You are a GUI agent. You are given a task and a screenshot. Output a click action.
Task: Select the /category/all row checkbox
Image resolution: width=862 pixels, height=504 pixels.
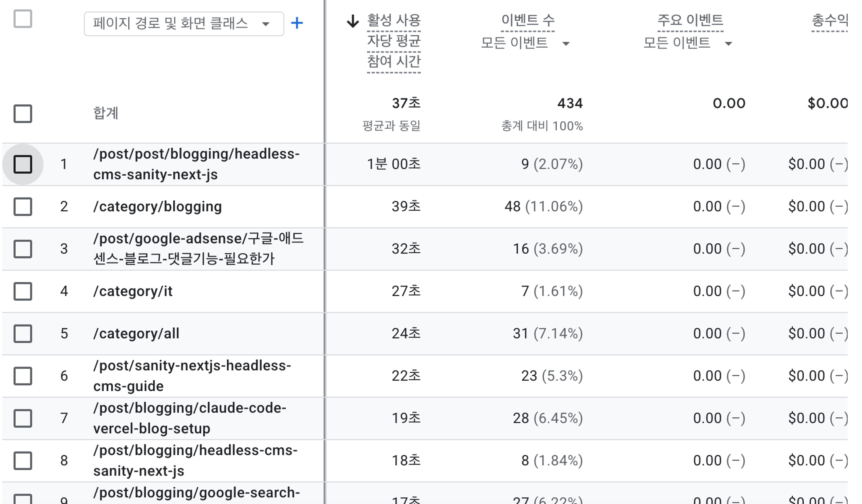point(23,334)
